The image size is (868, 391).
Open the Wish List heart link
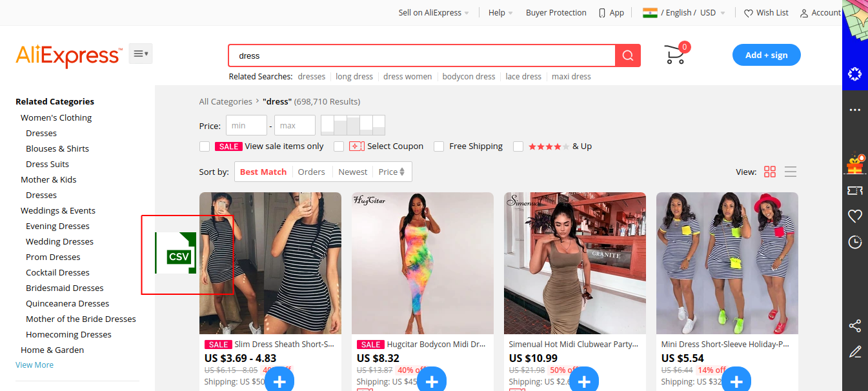click(766, 13)
